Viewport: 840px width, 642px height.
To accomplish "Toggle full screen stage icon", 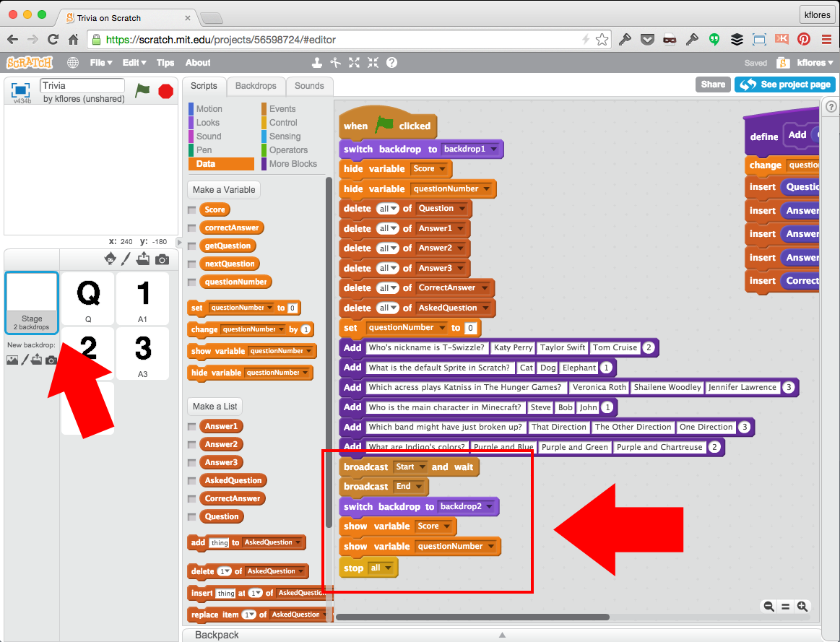I will tap(20, 90).
